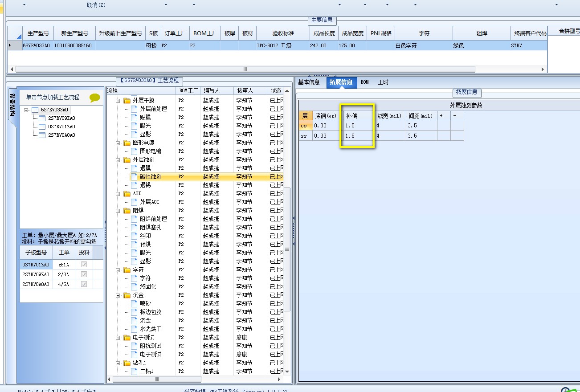Click the 板边包胶 document icon
This screenshot has width=580, height=392.
[134, 312]
